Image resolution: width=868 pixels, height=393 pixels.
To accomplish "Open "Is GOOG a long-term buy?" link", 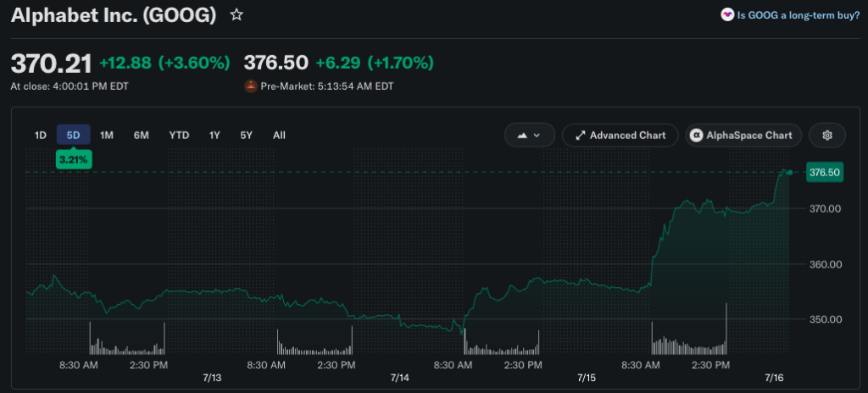I will click(798, 15).
